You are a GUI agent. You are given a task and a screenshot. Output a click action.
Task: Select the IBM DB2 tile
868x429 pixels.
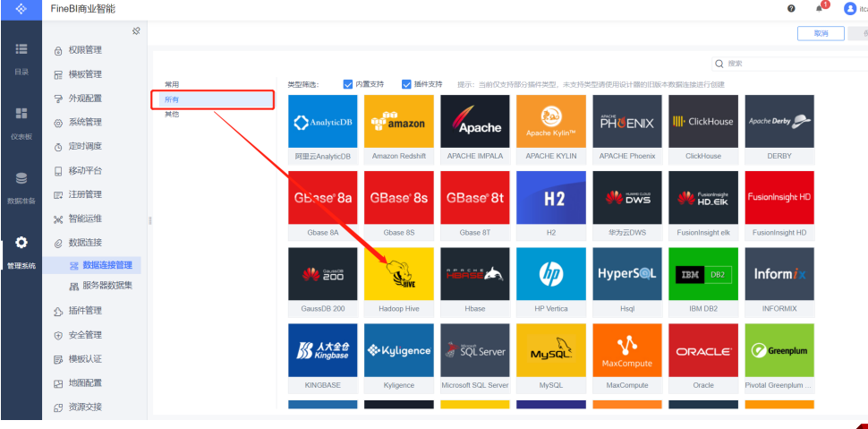[x=703, y=282]
